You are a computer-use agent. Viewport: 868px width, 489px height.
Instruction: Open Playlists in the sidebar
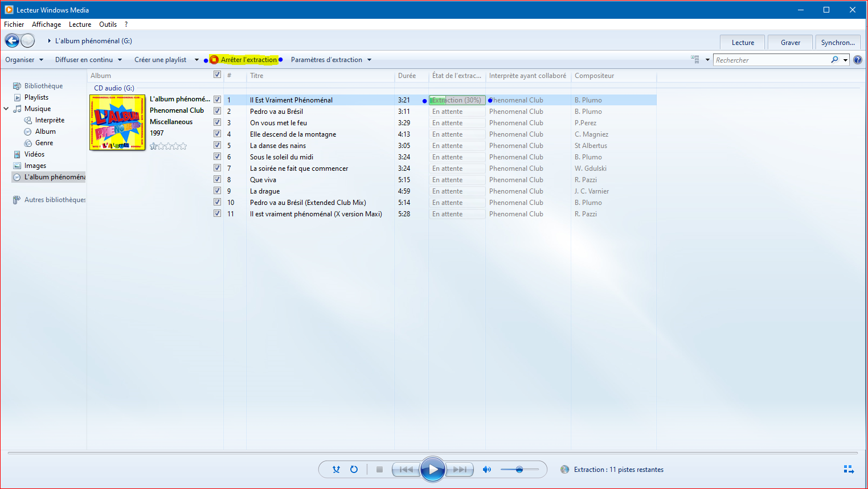[x=36, y=97]
